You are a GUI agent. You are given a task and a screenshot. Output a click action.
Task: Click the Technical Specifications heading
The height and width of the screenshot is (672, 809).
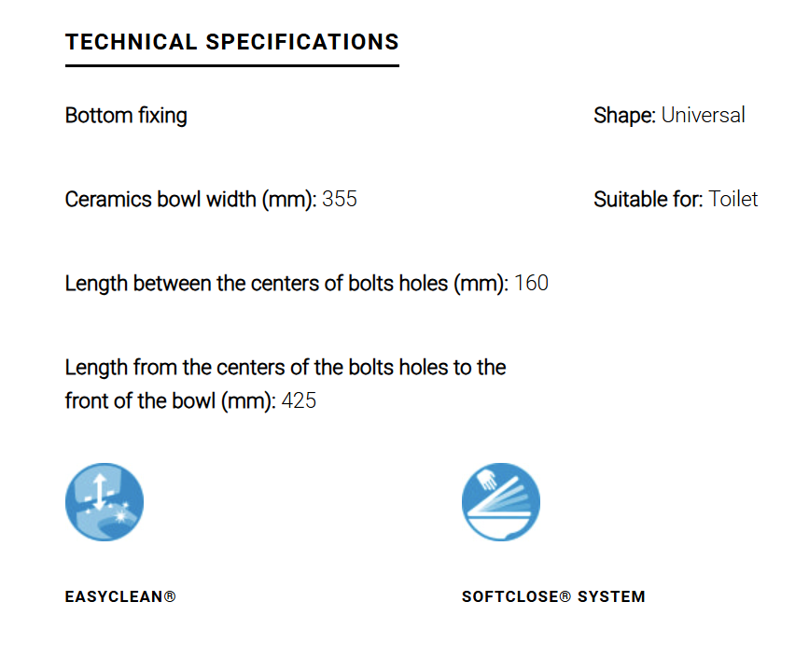[232, 42]
